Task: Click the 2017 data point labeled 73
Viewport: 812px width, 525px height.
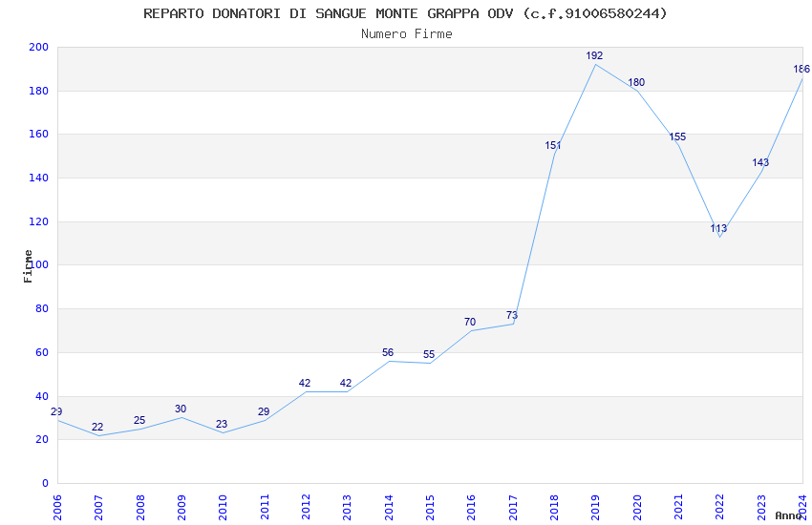Action: click(x=512, y=315)
